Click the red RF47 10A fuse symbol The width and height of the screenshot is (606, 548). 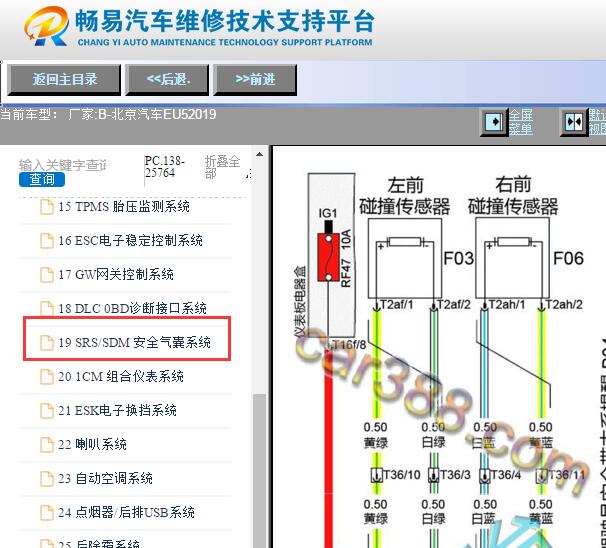pos(329,257)
